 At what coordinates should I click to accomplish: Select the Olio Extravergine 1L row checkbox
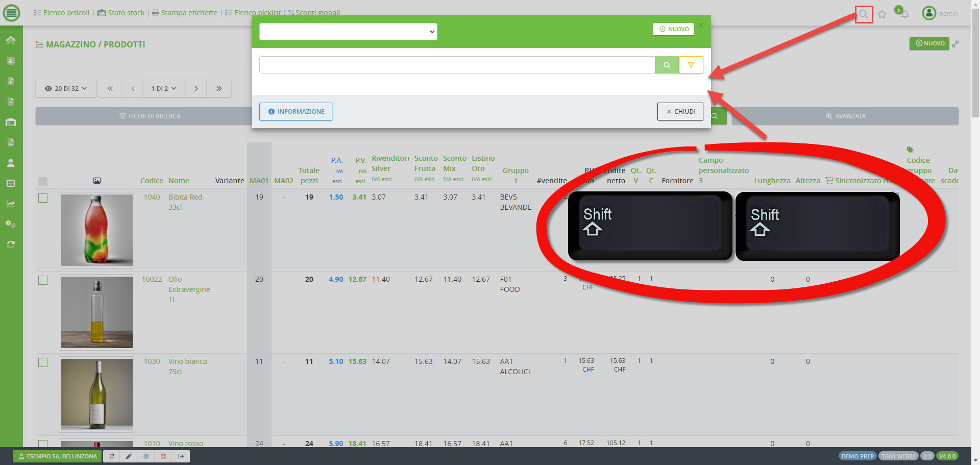43,280
